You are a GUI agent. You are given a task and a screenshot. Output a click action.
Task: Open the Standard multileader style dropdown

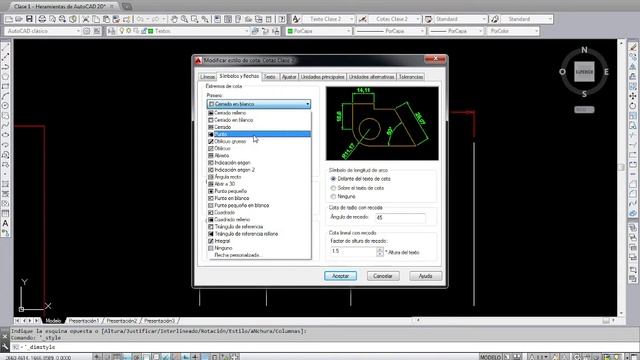click(x=527, y=19)
